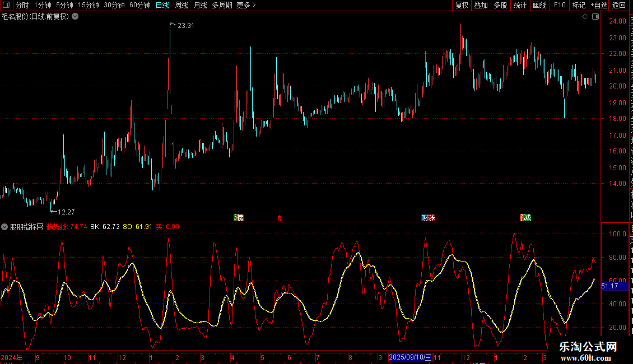Viewport: 633px width, 364px height.
Task: Activate the 画线 drawing tools
Action: coord(539,5)
